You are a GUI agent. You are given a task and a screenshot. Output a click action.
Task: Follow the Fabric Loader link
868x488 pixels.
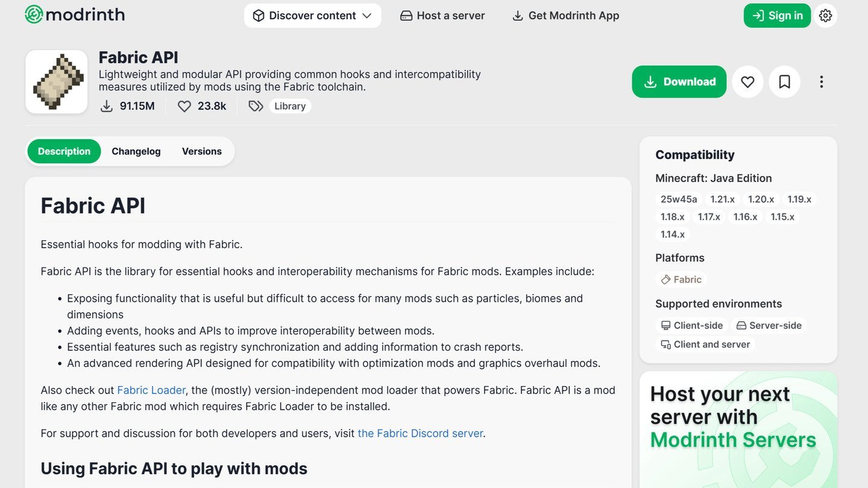tap(151, 390)
